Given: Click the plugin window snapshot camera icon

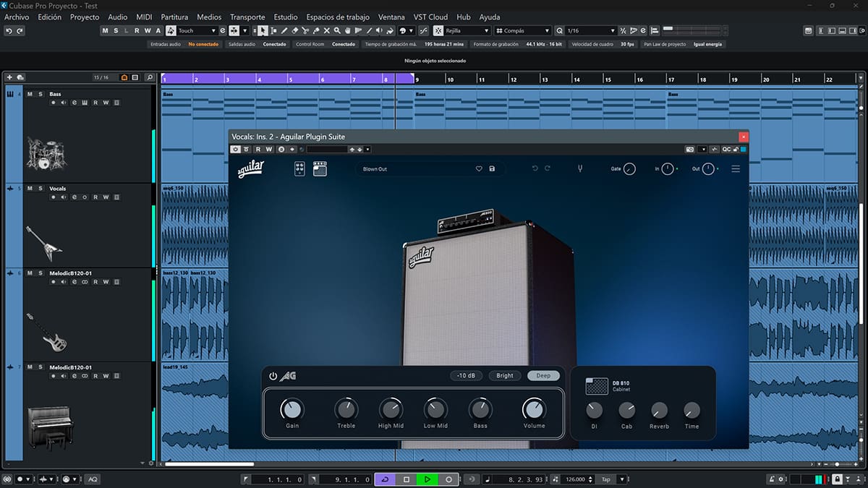Looking at the screenshot, I should click(690, 149).
